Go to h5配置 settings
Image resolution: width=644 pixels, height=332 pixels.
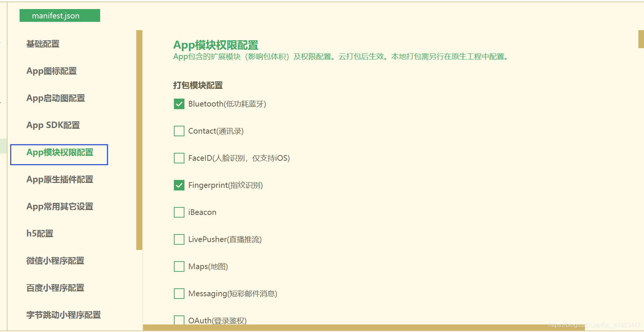(x=40, y=234)
